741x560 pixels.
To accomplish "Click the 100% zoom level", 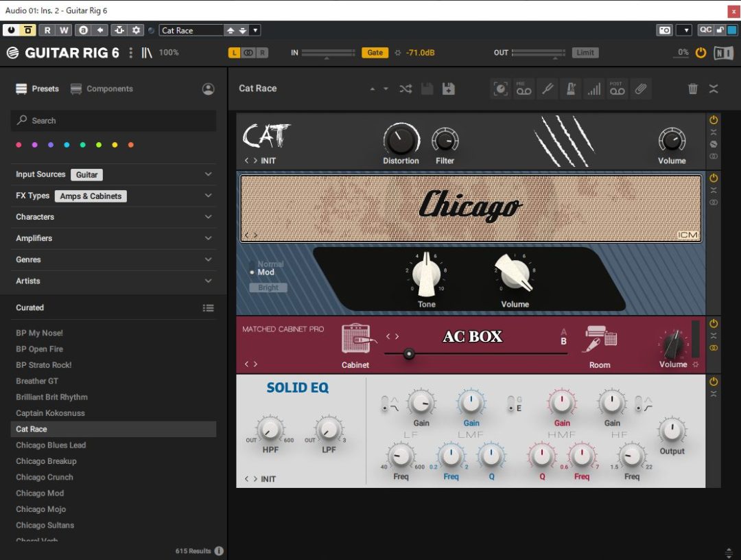I will [169, 52].
